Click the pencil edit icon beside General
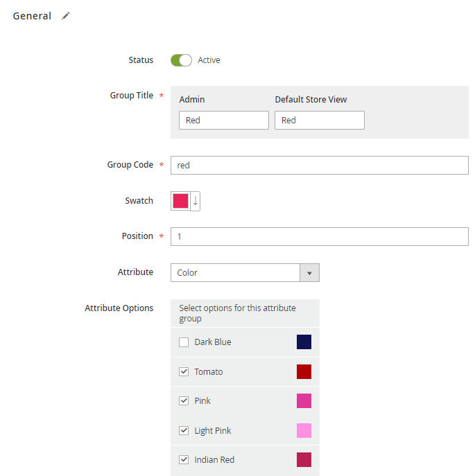 click(66, 16)
